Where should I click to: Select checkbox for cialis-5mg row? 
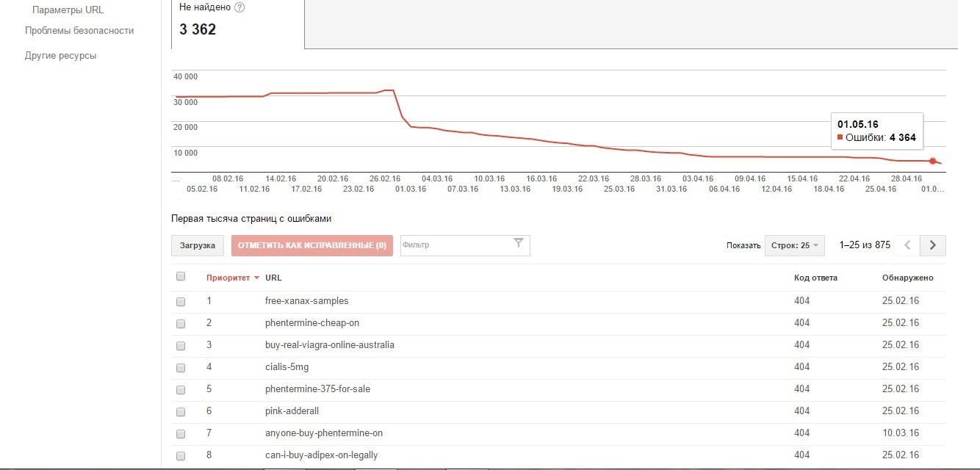click(x=181, y=367)
